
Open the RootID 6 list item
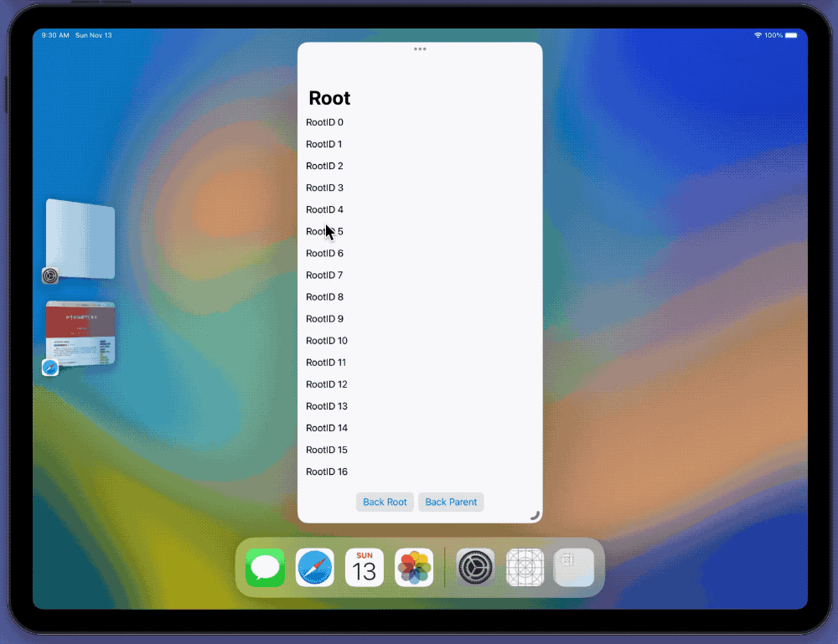click(x=420, y=253)
